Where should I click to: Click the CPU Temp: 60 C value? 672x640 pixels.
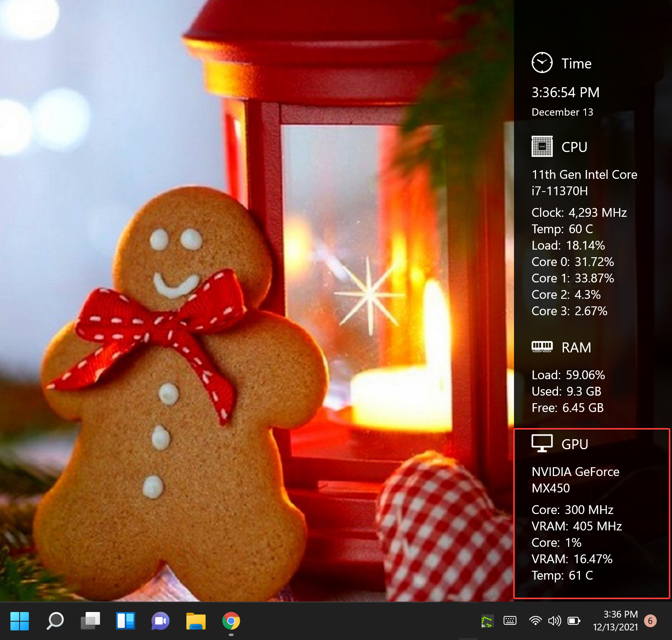562,229
